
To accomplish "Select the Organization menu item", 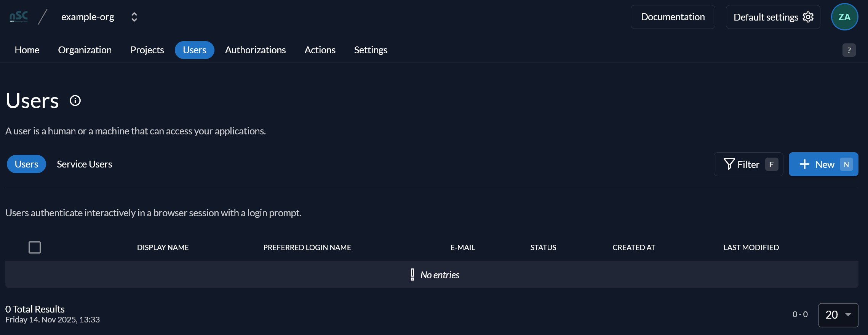I will pyautogui.click(x=85, y=50).
